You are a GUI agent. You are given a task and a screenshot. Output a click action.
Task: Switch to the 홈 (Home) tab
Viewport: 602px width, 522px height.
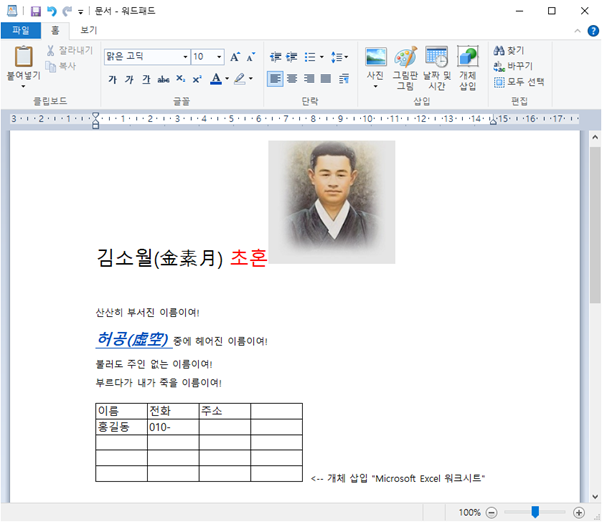[x=55, y=30]
